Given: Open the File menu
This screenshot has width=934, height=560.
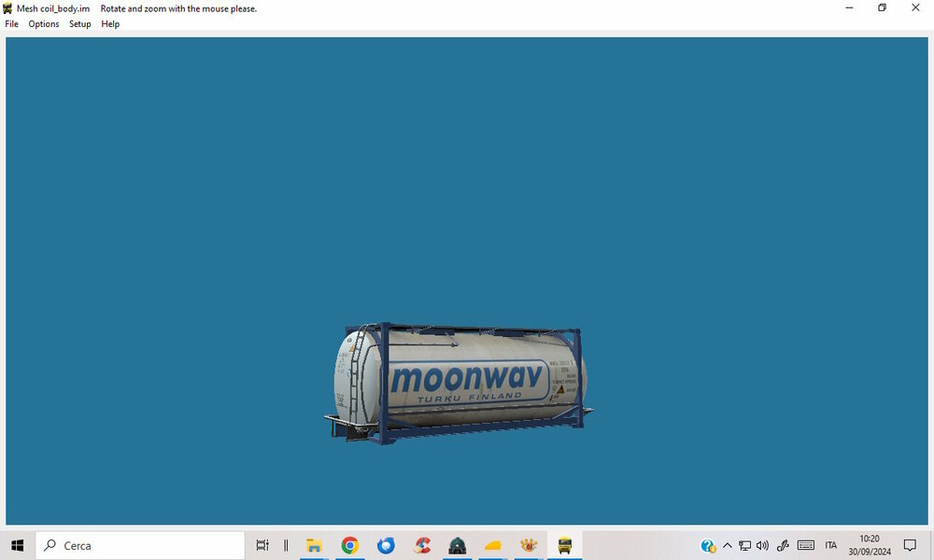Looking at the screenshot, I should [x=11, y=24].
